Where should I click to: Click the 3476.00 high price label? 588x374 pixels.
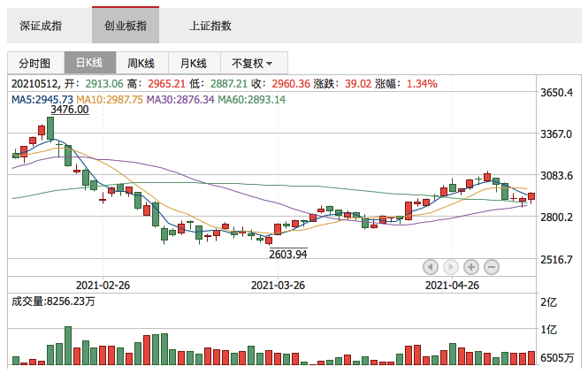click(x=70, y=109)
